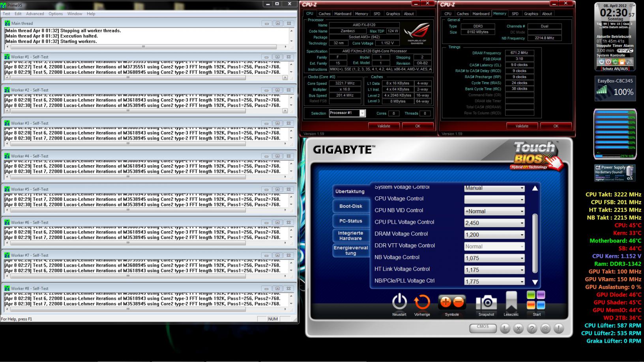The image size is (644, 362).
Task: Click the red power icon in System Kontrolle
Action: (608, 62)
